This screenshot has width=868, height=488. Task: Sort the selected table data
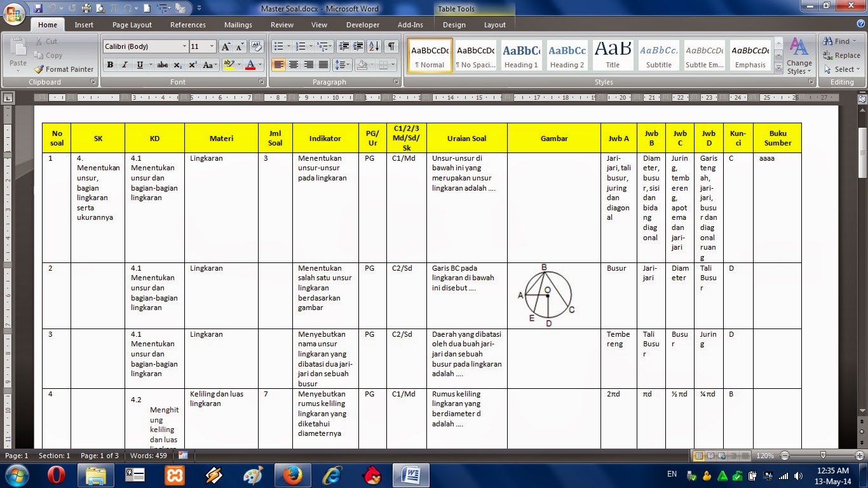374,46
